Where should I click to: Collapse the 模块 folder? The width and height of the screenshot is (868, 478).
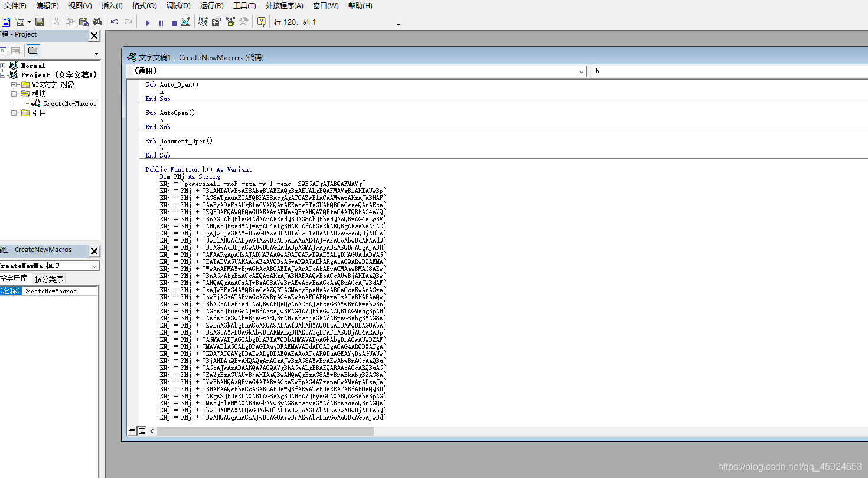14,94
